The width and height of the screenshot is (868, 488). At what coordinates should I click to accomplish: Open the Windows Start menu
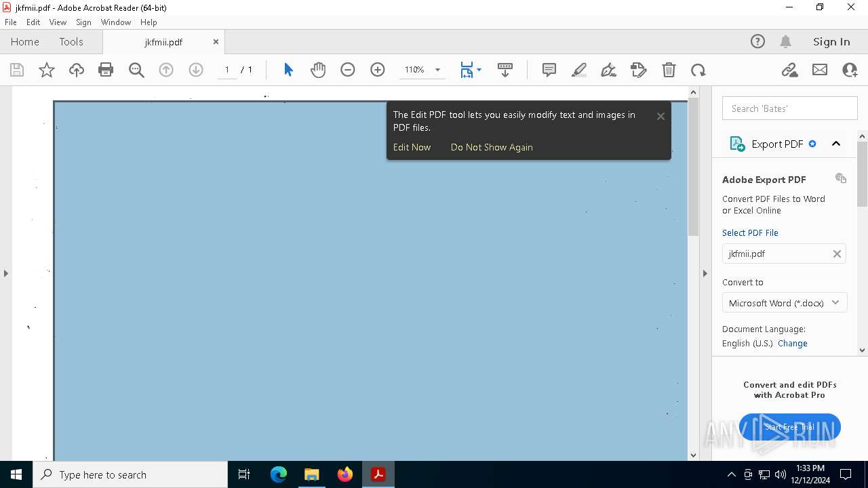[16, 474]
